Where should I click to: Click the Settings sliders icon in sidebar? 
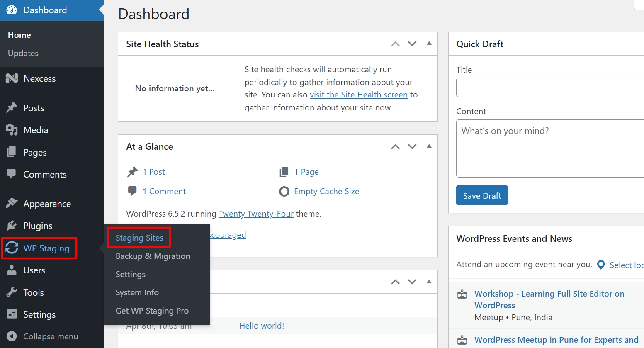[12, 314]
